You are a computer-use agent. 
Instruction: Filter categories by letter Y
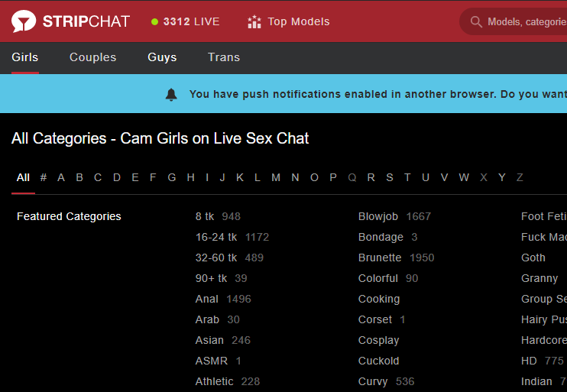point(501,177)
